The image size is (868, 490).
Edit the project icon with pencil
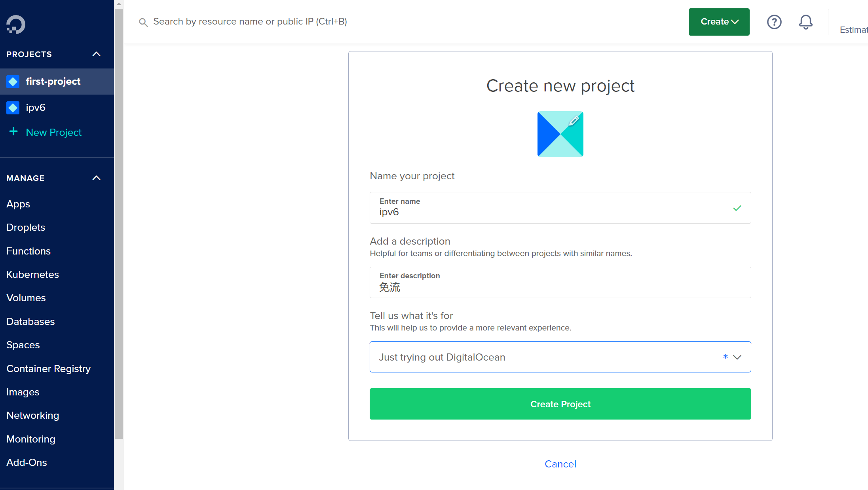click(574, 121)
